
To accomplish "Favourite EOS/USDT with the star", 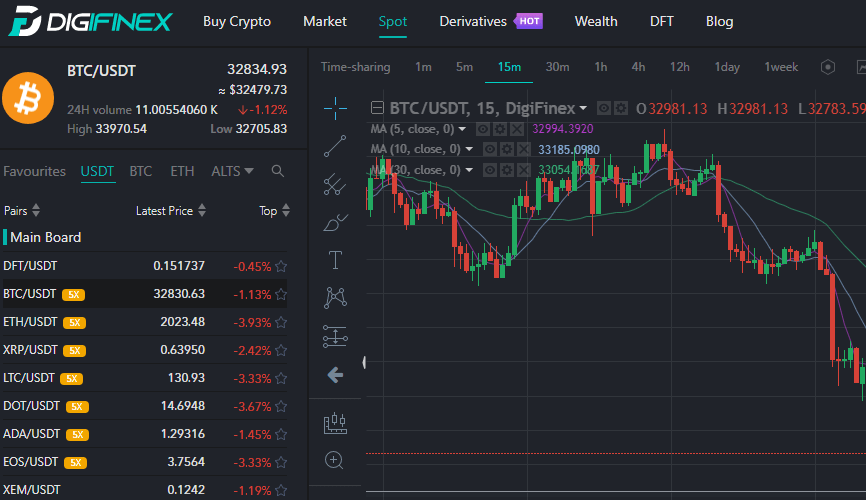I will [281, 462].
